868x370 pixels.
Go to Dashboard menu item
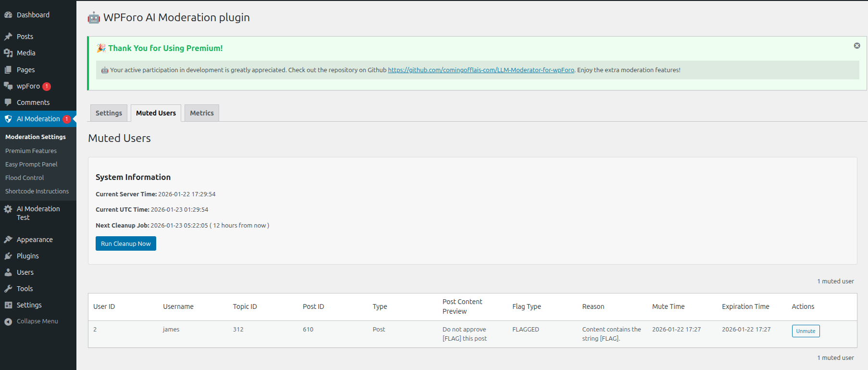(x=38, y=15)
